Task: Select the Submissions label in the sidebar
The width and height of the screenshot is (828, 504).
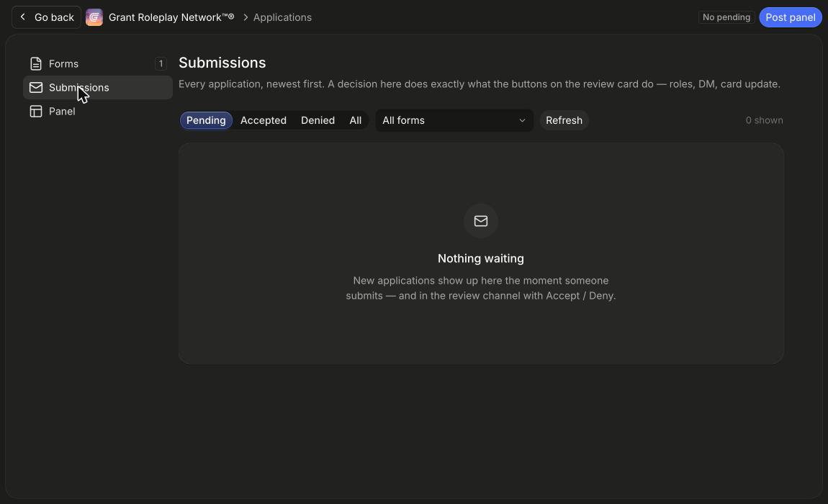Action: tap(78, 88)
